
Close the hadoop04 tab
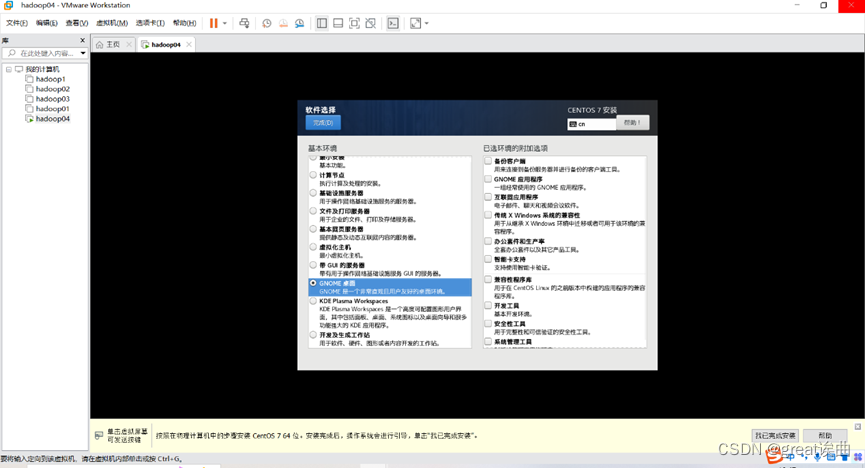189,45
